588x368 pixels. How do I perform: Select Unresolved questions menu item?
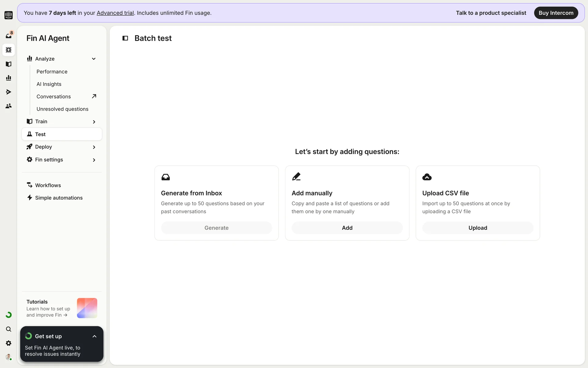[62, 109]
